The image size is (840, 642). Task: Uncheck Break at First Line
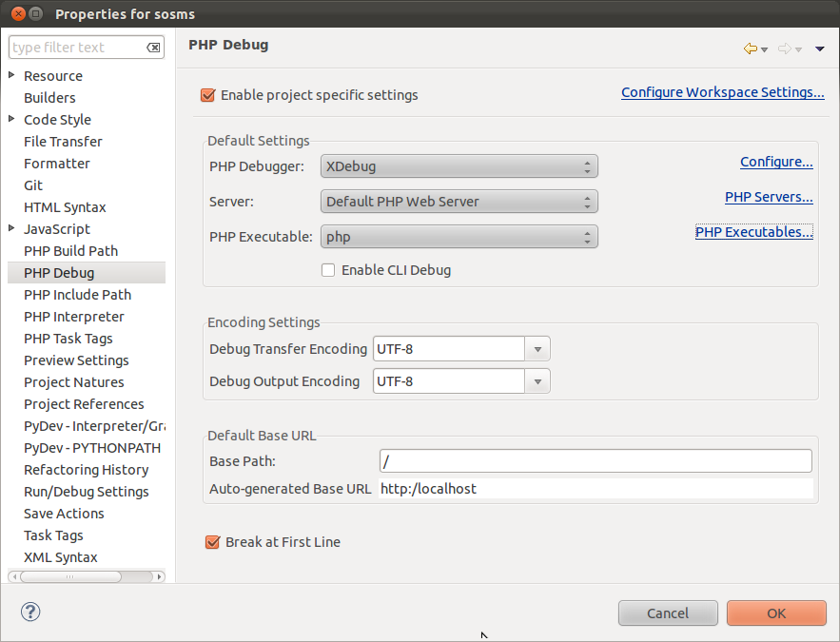click(x=213, y=542)
